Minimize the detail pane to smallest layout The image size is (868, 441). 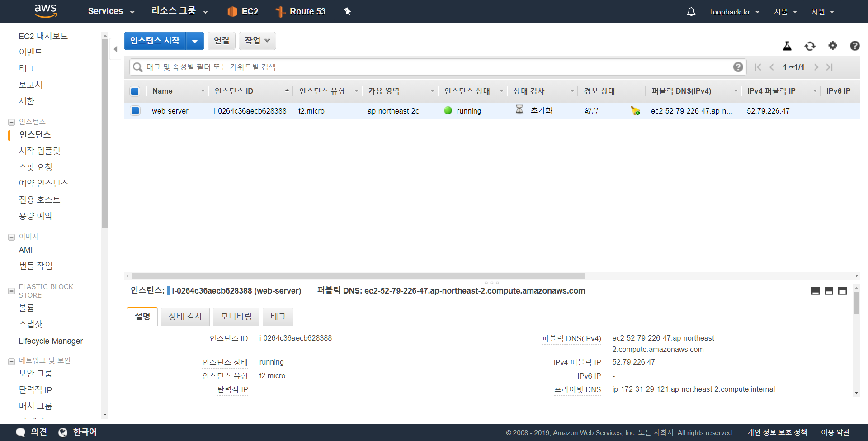coord(816,291)
